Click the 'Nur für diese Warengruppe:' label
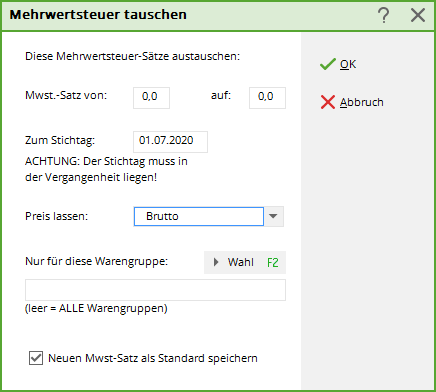This screenshot has height=392, width=436. (x=97, y=261)
